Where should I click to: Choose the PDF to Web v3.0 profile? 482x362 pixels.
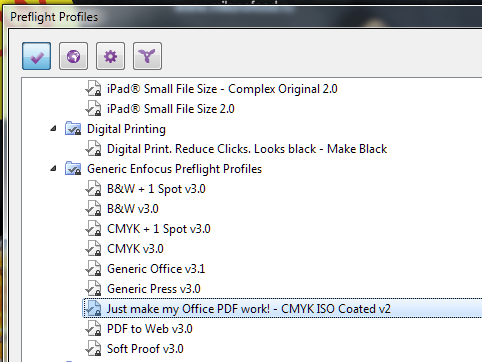coord(150,329)
